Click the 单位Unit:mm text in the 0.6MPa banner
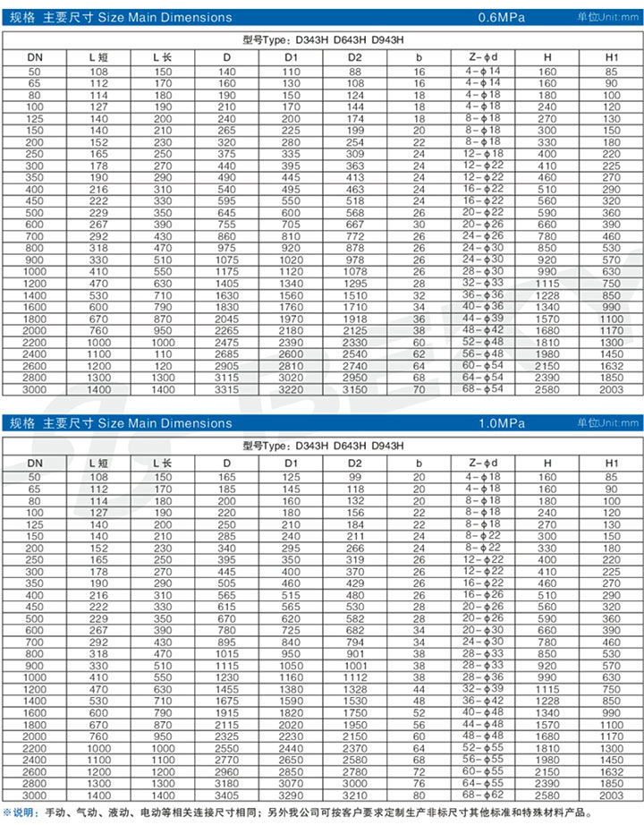 [x=607, y=17]
